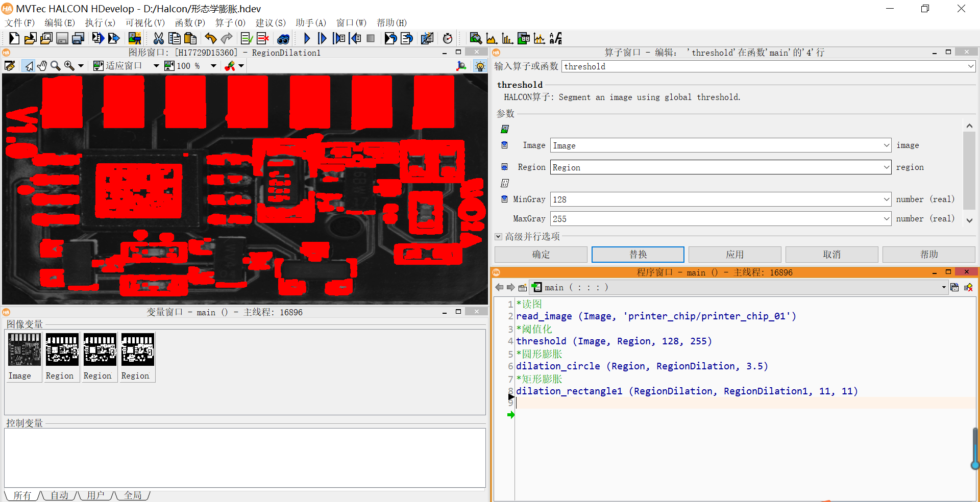
Task: Click the Save program floppy icon
Action: pyautogui.click(x=62, y=38)
